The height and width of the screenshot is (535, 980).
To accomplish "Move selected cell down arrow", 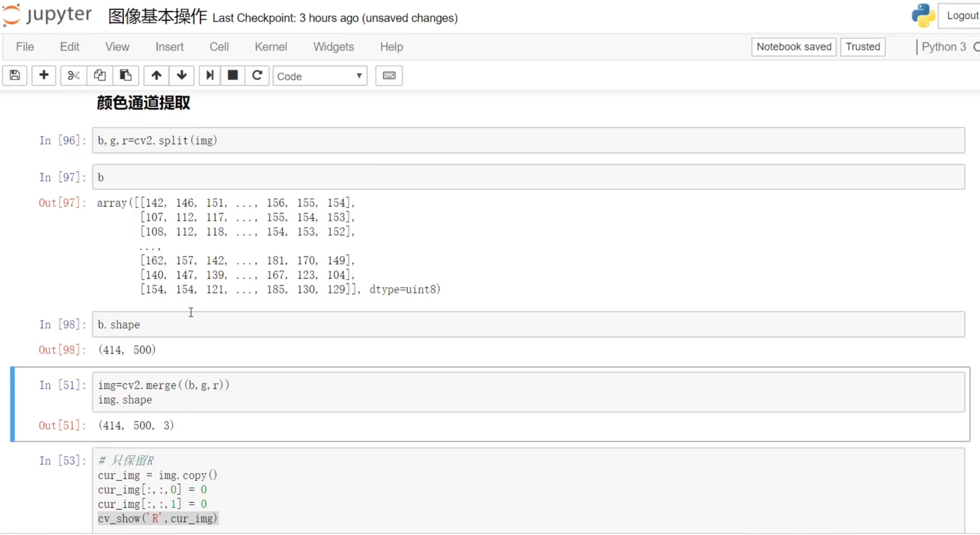I will (182, 75).
